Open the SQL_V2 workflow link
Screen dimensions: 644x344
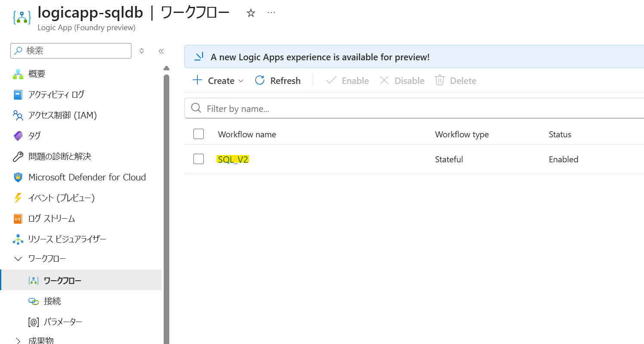(x=233, y=159)
